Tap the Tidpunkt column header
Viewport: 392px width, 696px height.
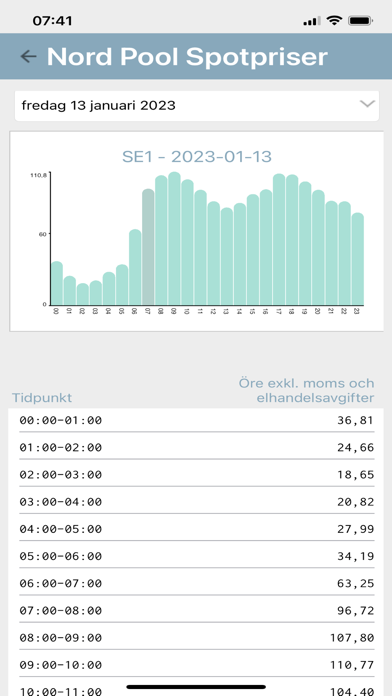(42, 398)
